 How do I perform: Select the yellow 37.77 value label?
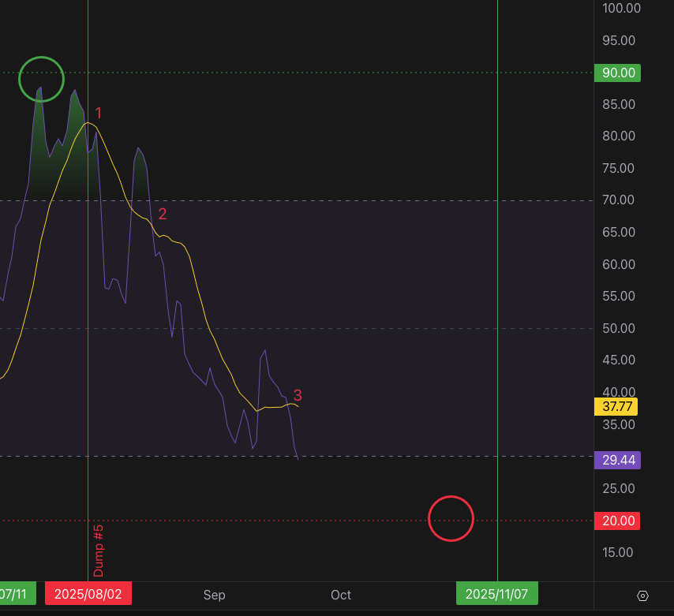[x=616, y=406]
